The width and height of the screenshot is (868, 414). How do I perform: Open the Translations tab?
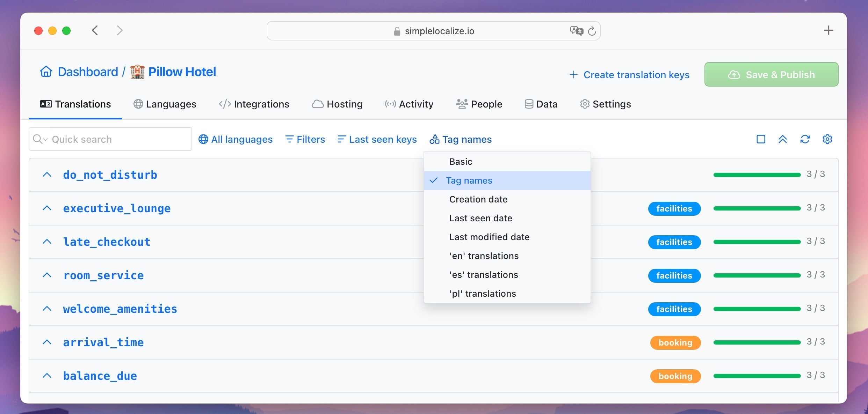[x=75, y=104]
